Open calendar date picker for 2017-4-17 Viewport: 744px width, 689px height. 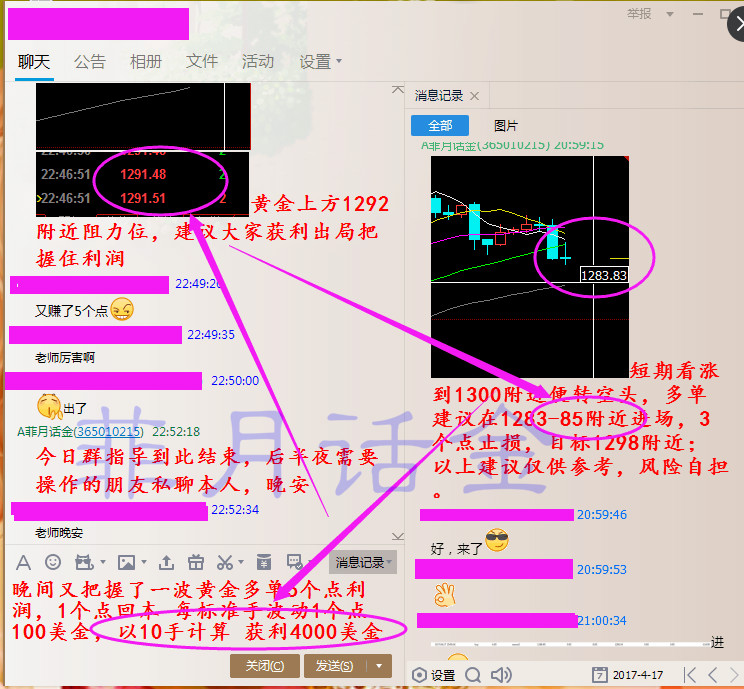click(x=600, y=675)
